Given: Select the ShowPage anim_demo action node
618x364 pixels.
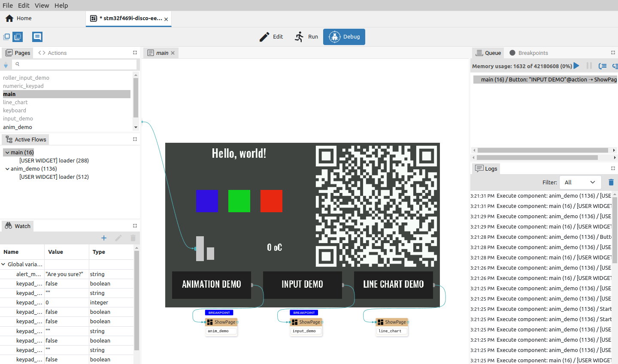Looking at the screenshot, I should click(221, 327).
